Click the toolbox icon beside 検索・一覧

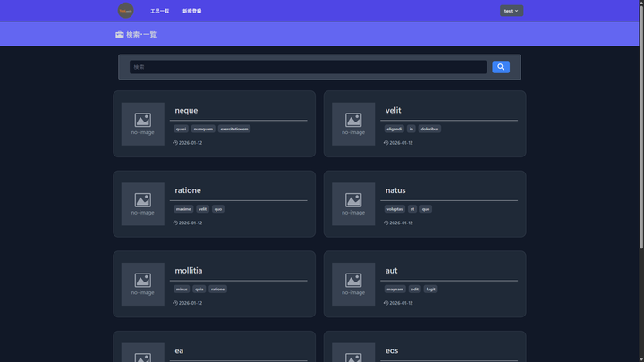[x=120, y=35]
